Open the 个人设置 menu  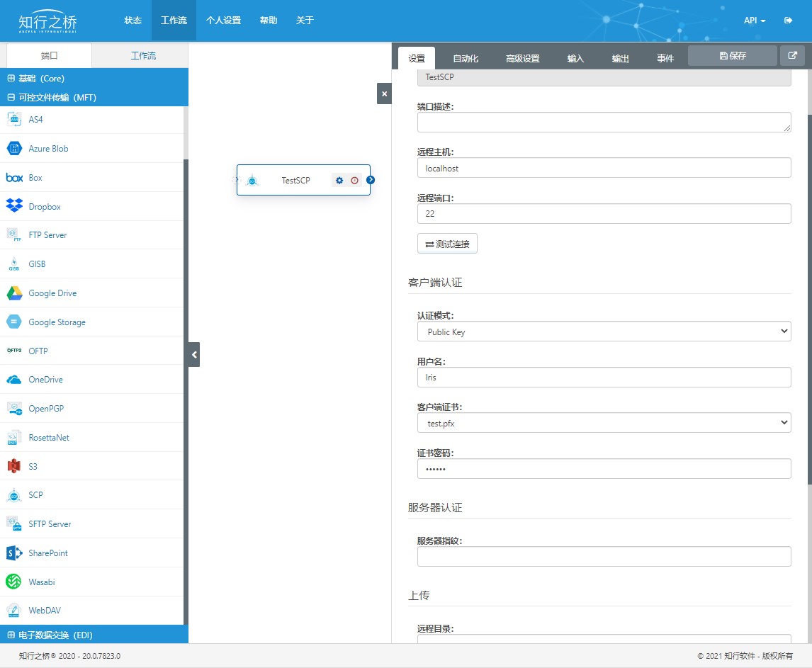click(x=223, y=21)
